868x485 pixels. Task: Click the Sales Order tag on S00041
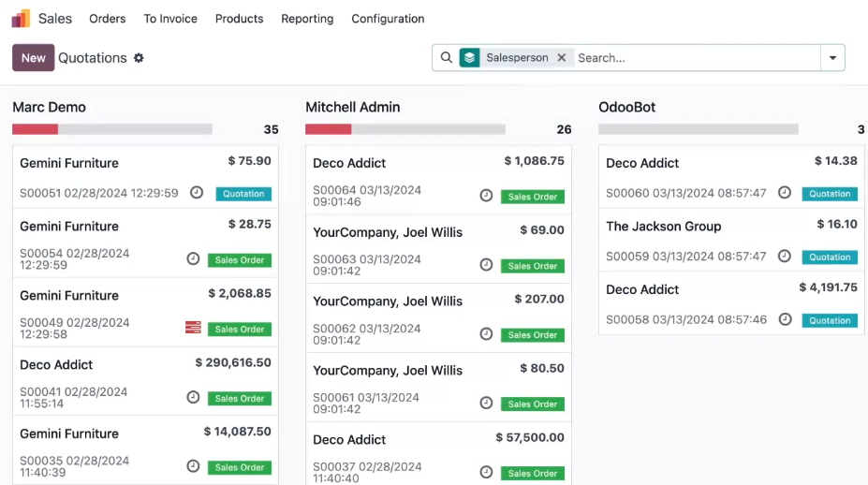[x=240, y=398]
